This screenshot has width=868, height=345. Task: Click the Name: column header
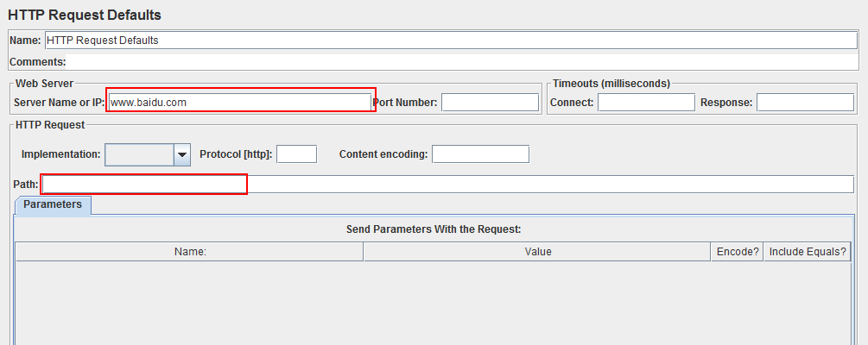[190, 252]
